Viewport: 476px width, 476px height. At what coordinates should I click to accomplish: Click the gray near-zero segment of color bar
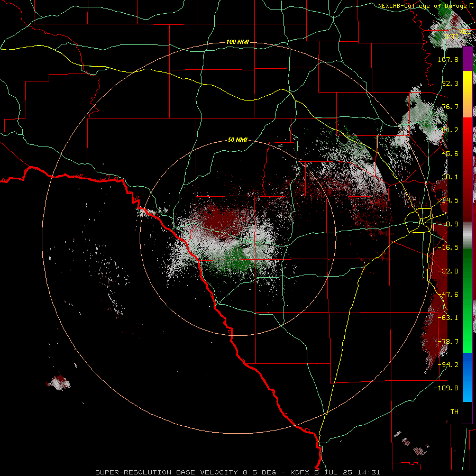(x=467, y=235)
